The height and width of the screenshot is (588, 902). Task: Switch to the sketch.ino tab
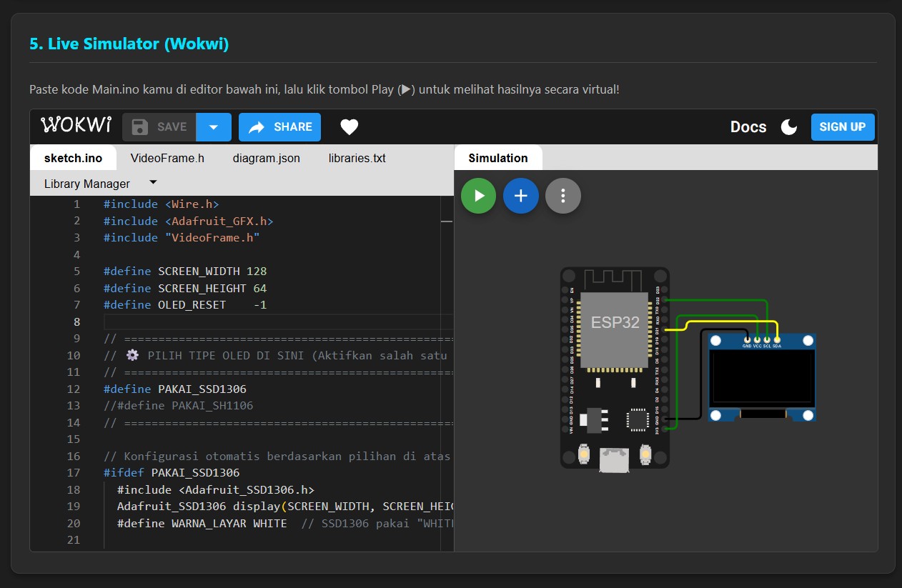(x=73, y=158)
